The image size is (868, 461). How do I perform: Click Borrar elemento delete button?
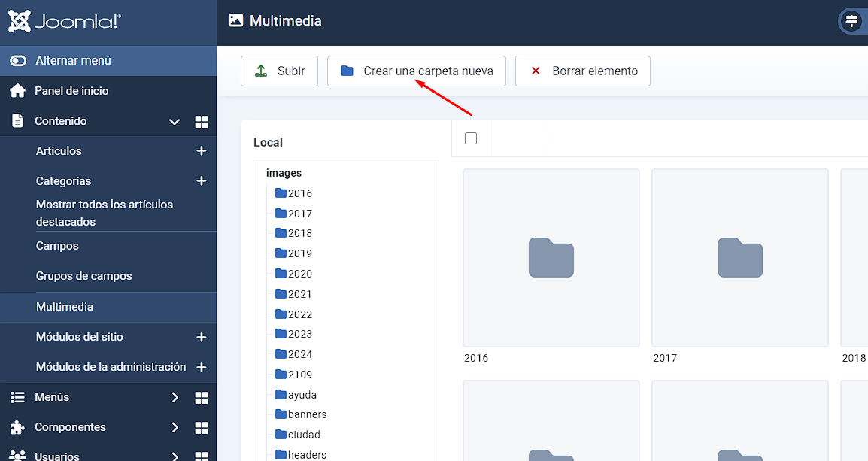(x=582, y=71)
